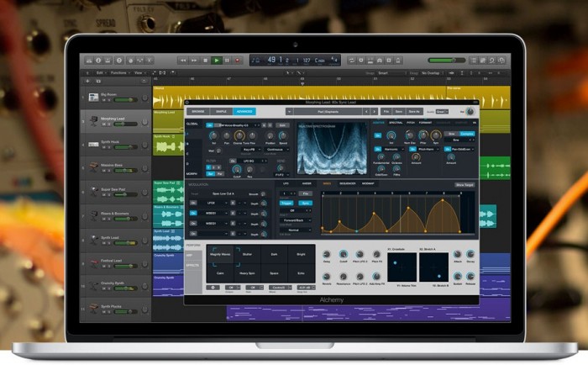Viewport: 588px width, 365px height.
Task: Click the Alchemy Save As button
Action: tap(414, 112)
